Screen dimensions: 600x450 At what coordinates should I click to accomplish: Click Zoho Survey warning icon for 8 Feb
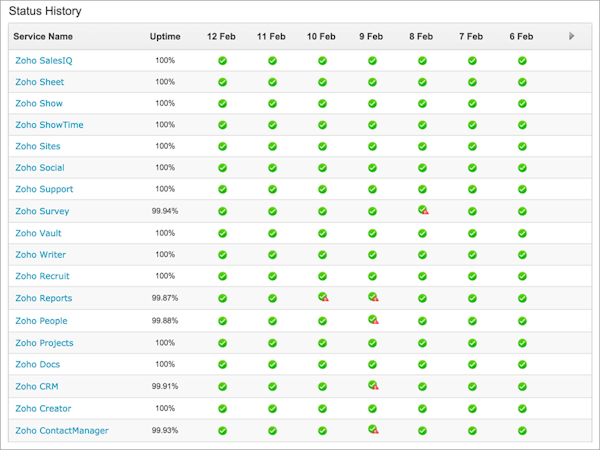423,210
